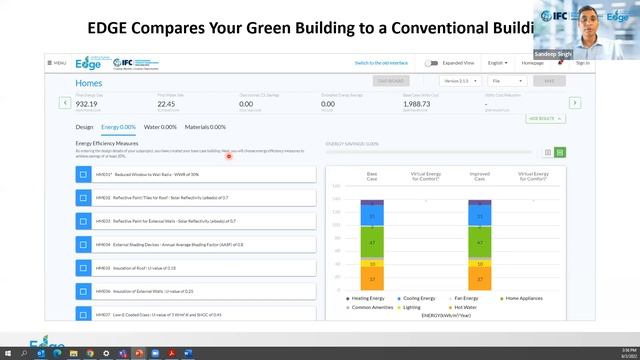The height and width of the screenshot is (360, 640).
Task: Open the hamburger MENU in EDGE header
Action: (x=57, y=63)
